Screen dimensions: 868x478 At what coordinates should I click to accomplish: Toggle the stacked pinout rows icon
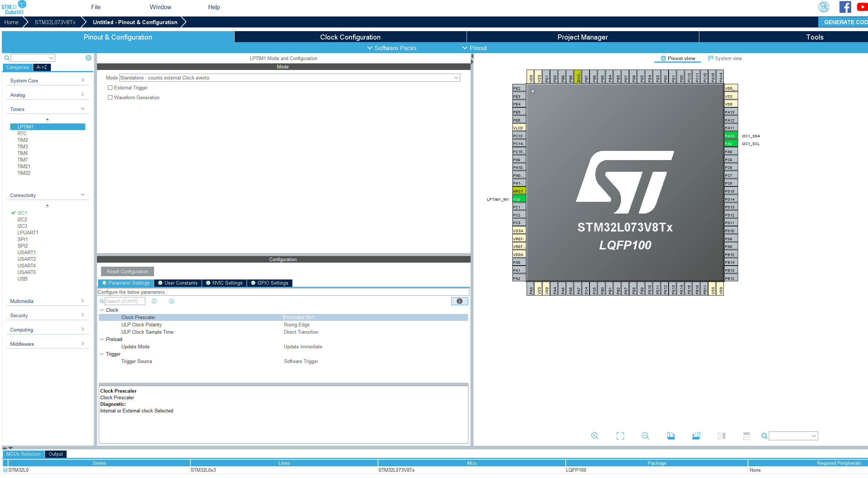point(747,436)
